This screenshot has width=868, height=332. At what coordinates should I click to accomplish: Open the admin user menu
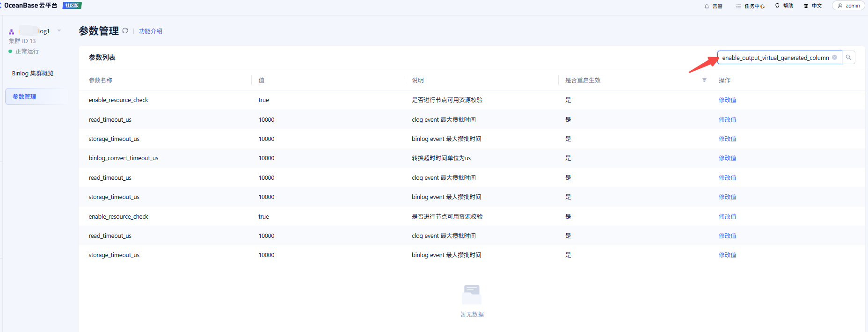click(849, 6)
